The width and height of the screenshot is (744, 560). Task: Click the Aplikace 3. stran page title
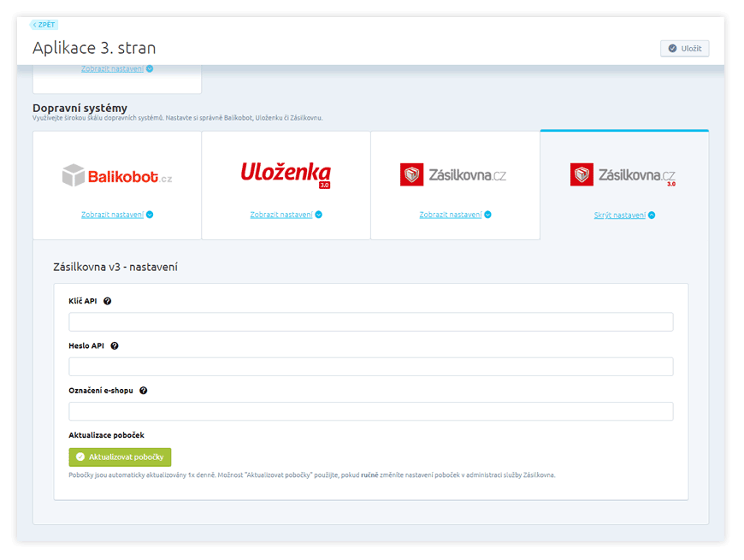point(94,48)
